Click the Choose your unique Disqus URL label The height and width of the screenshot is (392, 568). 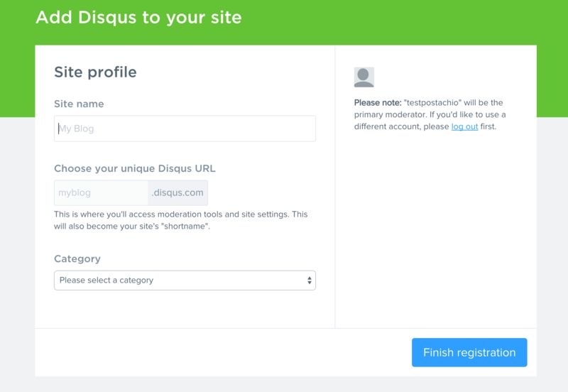135,168
